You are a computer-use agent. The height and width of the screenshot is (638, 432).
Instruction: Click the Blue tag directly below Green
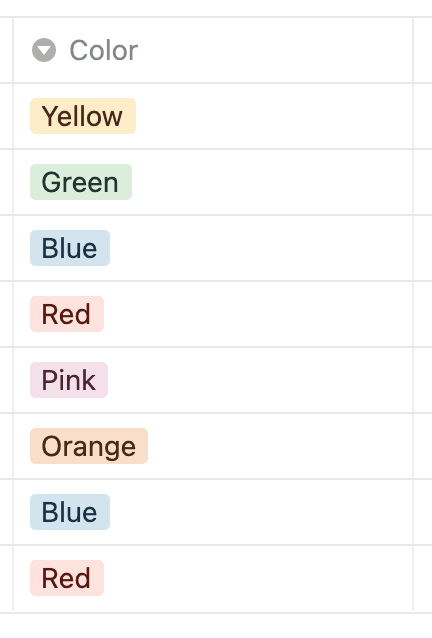click(70, 248)
